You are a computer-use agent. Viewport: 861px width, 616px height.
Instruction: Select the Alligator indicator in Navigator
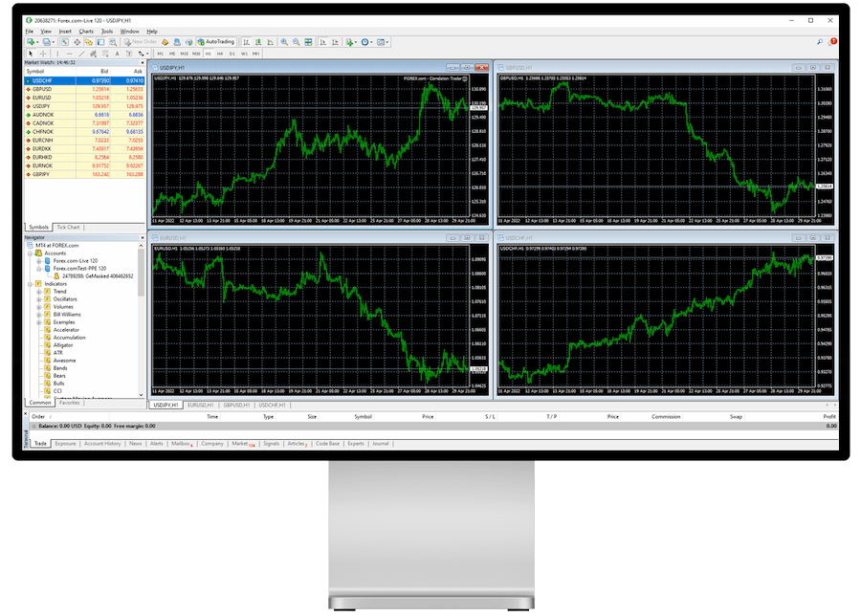pyautogui.click(x=63, y=345)
